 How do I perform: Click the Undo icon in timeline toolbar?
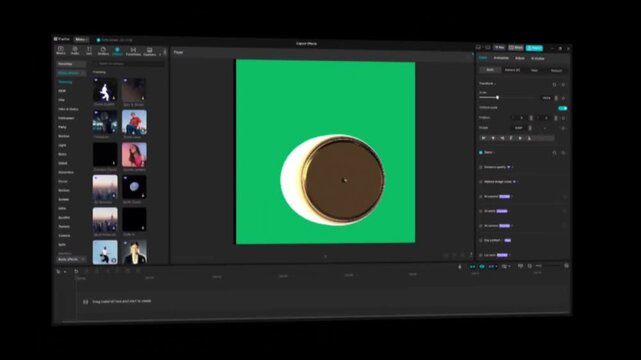[x=76, y=271]
